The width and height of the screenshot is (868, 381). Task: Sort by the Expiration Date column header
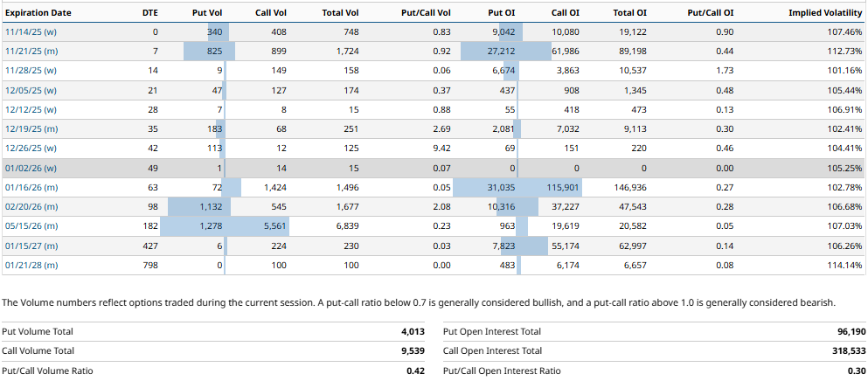click(38, 13)
